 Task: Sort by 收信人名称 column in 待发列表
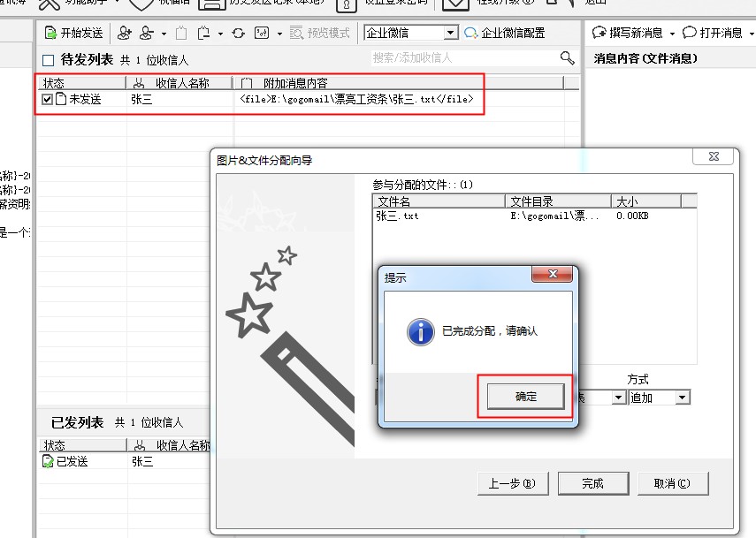179,83
